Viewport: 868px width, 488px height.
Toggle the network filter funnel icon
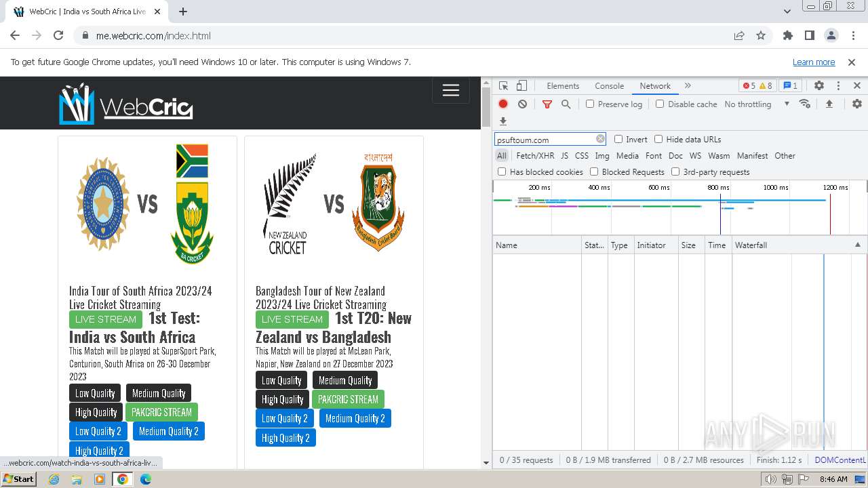click(x=547, y=104)
